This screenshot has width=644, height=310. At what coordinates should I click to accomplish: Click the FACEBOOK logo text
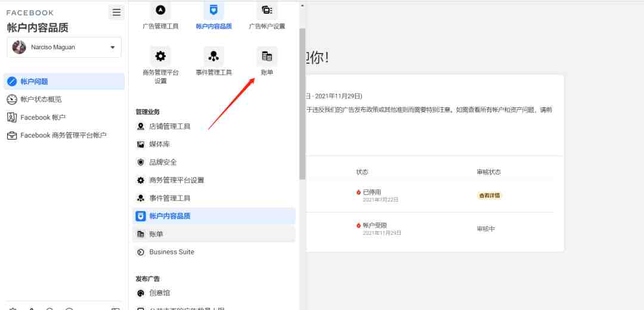[30, 13]
